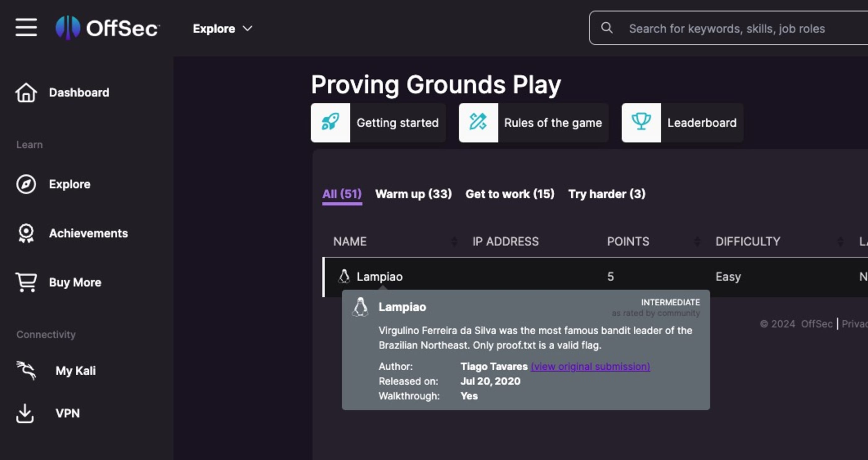Screen dimensions: 868x460
Task: Click the My Kali dragon icon
Action: pyautogui.click(x=26, y=370)
